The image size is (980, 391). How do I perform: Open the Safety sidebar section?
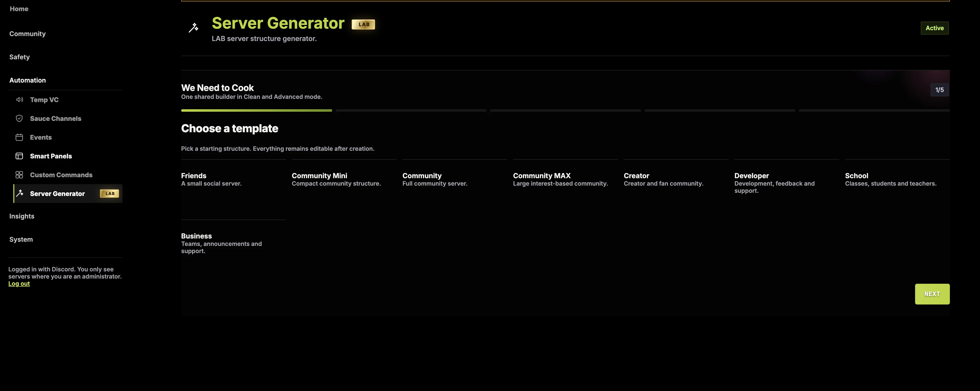pos(20,57)
